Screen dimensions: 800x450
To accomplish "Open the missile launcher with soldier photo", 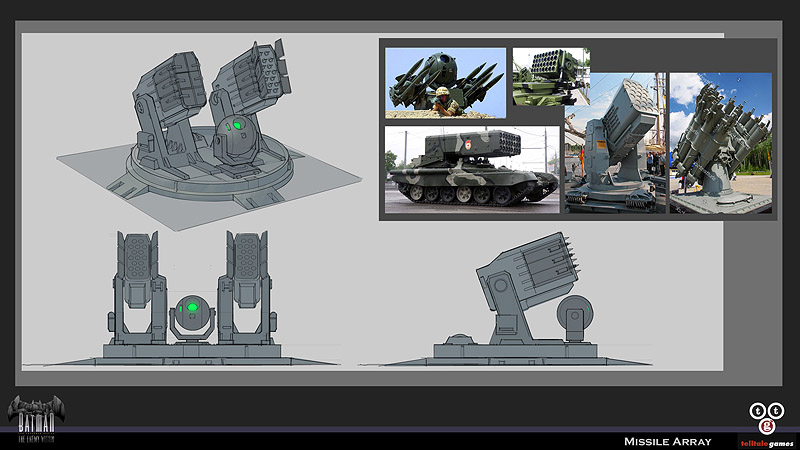I will point(445,83).
